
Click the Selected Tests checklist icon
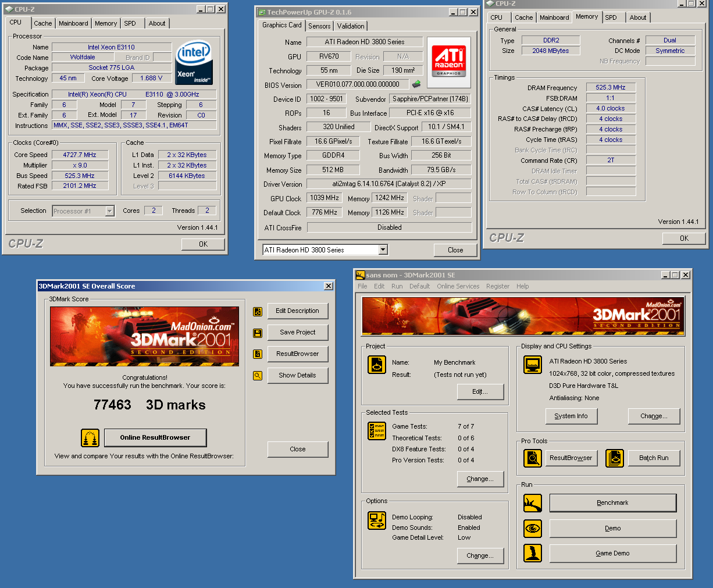[x=377, y=431]
